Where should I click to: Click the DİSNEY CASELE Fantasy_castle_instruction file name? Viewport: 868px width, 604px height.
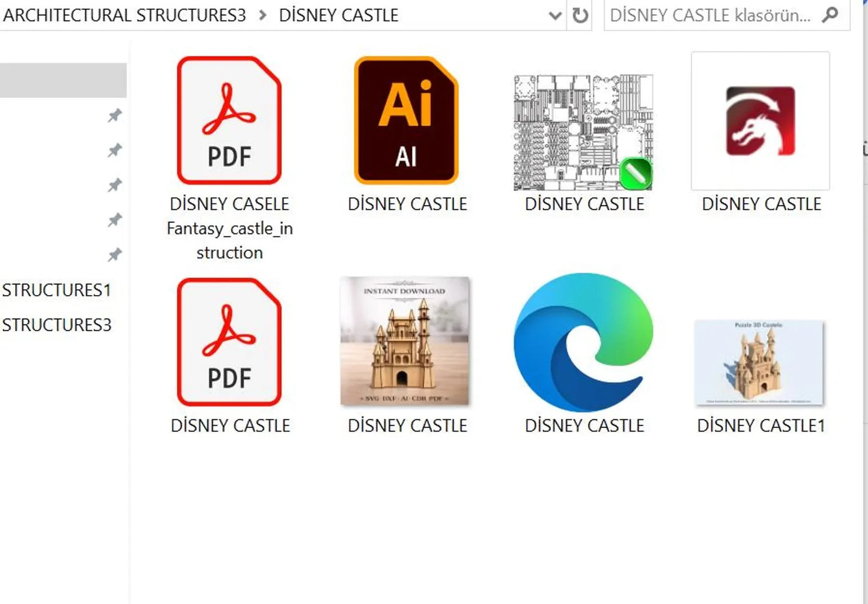229,228
